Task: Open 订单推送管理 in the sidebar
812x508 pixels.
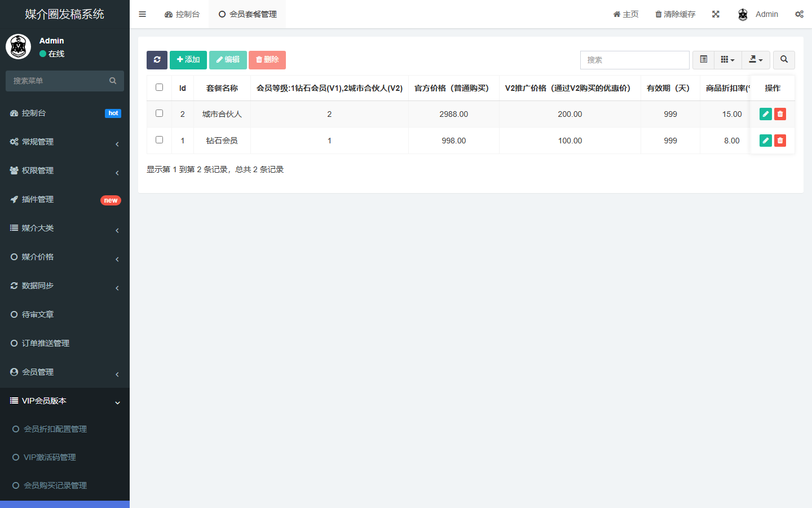Action: (x=65, y=343)
